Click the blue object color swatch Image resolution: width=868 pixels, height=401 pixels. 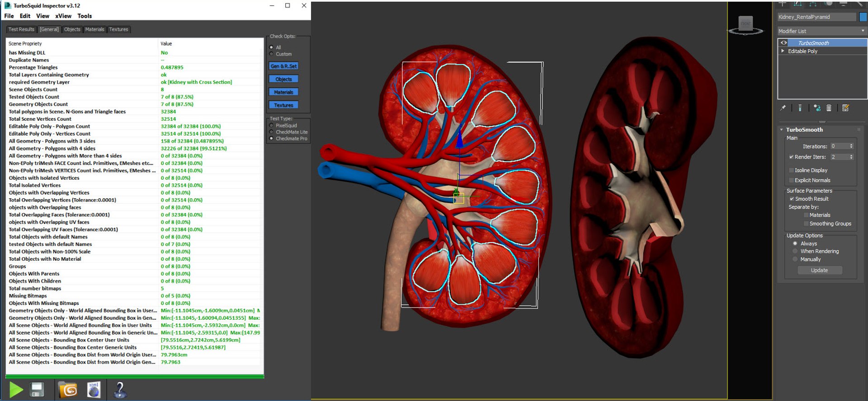tap(863, 17)
